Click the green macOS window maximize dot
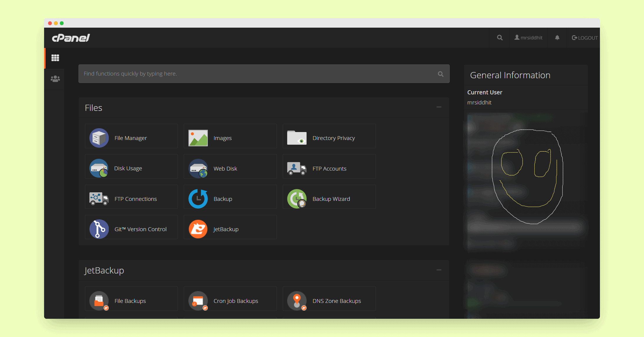The height and width of the screenshot is (337, 644). pyautogui.click(x=62, y=23)
